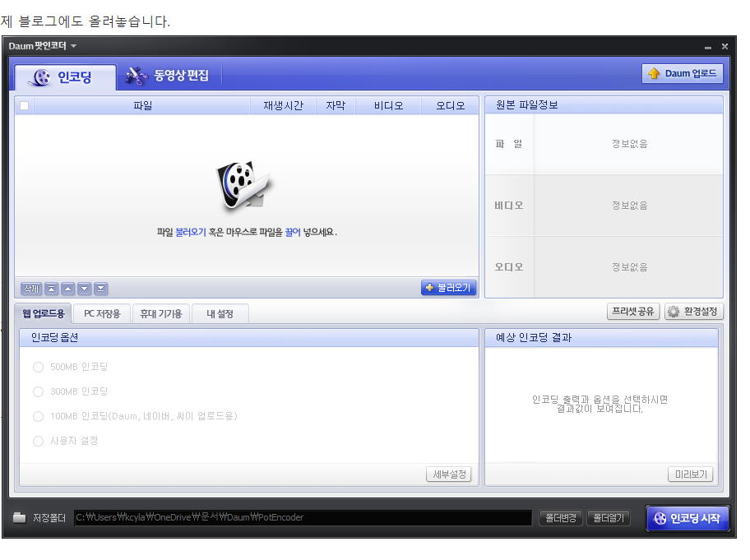The image size is (750, 560).
Task: Click the 오디오 column header
Action: pyautogui.click(x=450, y=106)
